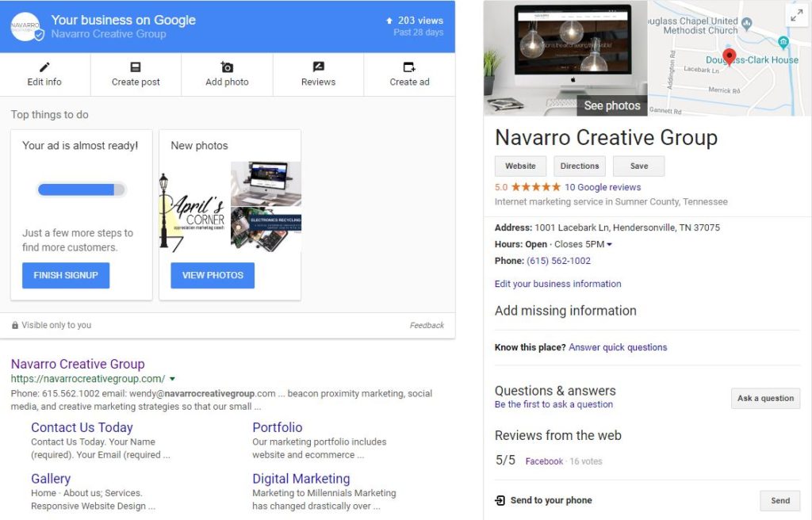Click the teal map marker near Douglass-Clark House
The width and height of the screenshot is (812, 520).
coord(783,43)
